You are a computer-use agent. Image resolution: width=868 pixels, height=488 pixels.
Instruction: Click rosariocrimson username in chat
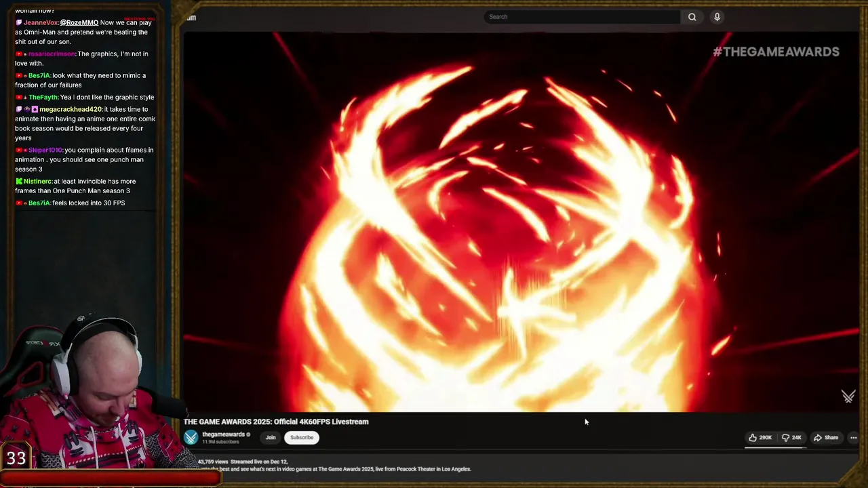52,54
